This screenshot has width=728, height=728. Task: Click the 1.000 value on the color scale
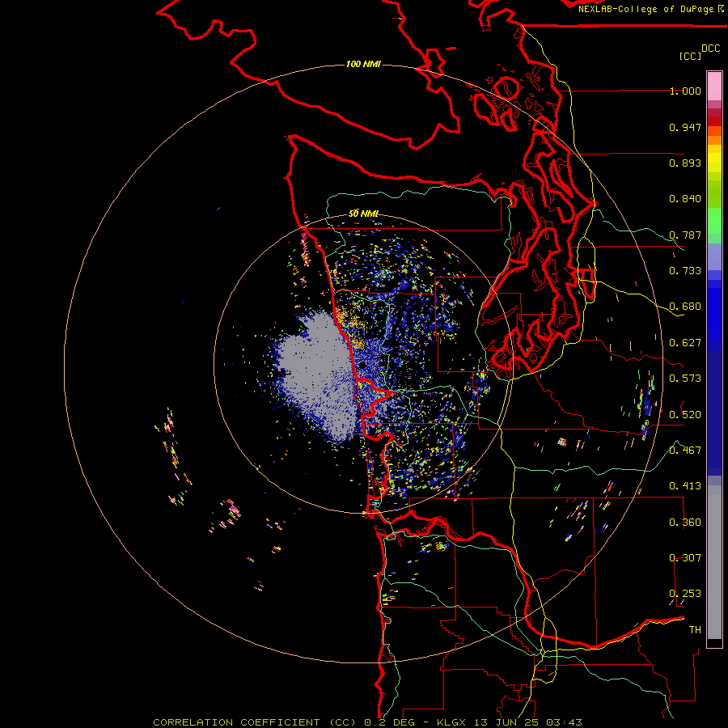[685, 91]
